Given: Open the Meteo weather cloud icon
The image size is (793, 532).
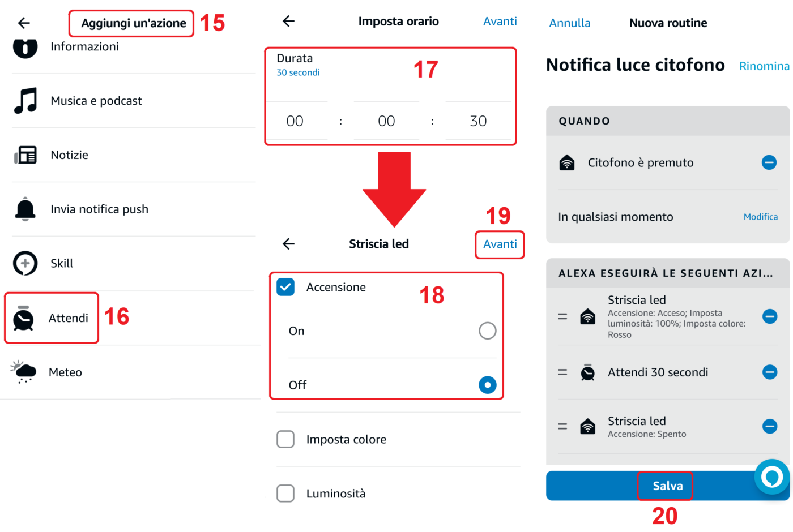Looking at the screenshot, I should point(24,372).
